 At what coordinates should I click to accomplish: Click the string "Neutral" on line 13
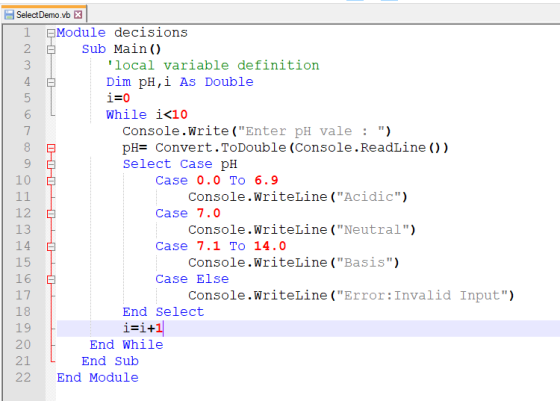(372, 230)
